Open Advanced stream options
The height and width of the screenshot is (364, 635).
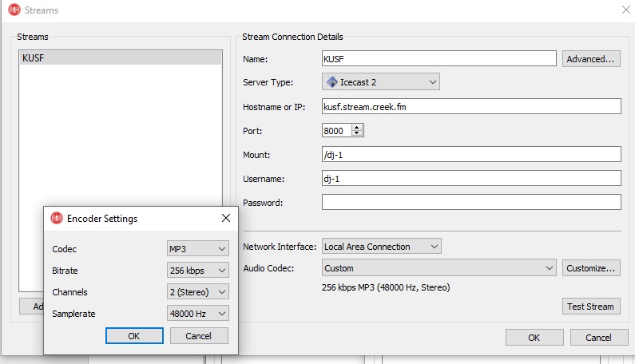(x=591, y=59)
